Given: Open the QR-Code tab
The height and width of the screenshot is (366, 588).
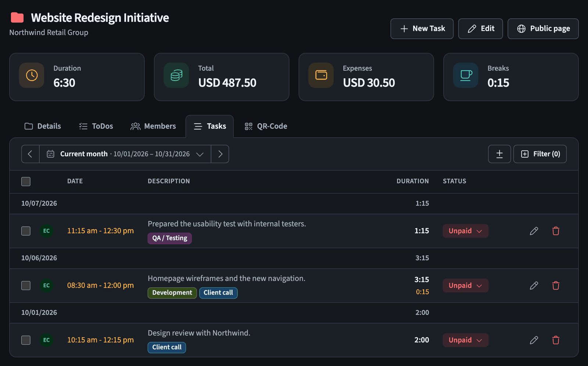Looking at the screenshot, I should coord(266,126).
